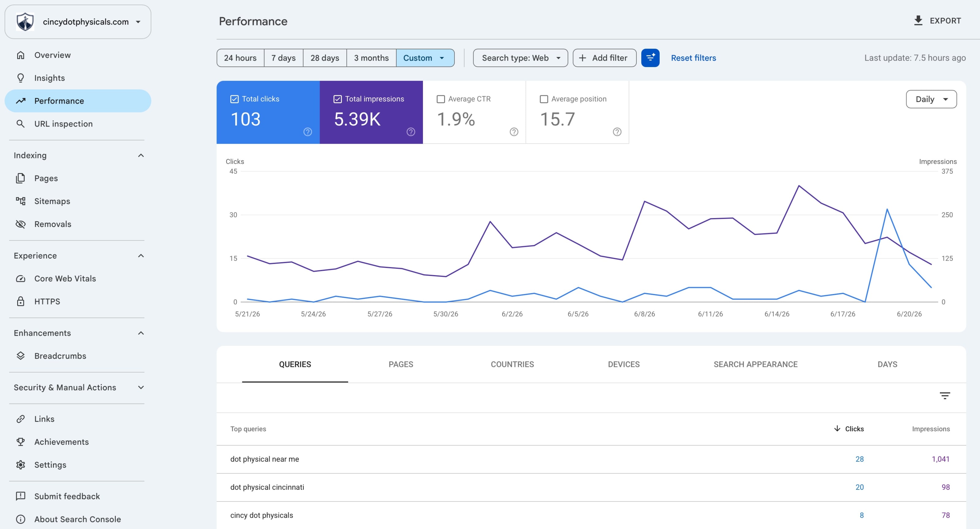
Task: Click the 20 clicks value
Action: coord(859,487)
